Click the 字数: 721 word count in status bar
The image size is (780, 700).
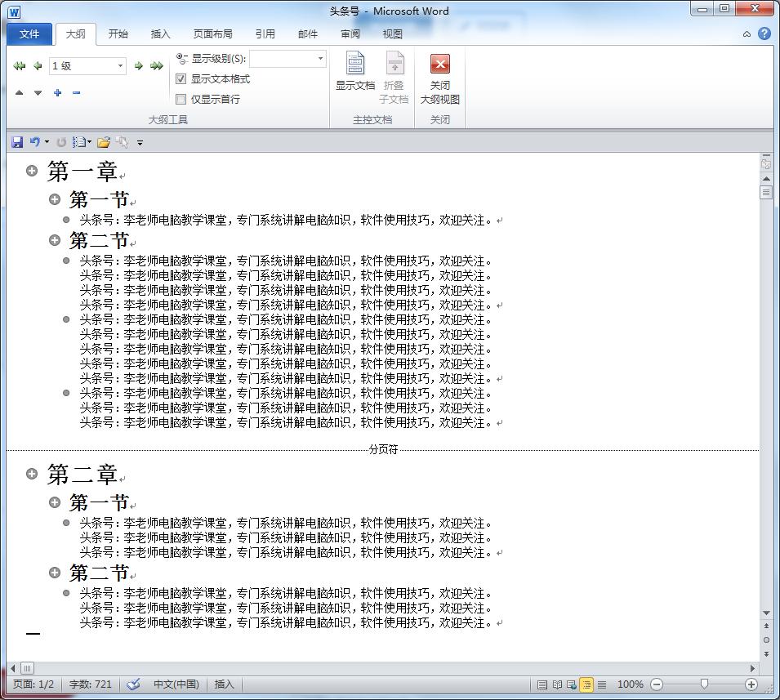90,684
